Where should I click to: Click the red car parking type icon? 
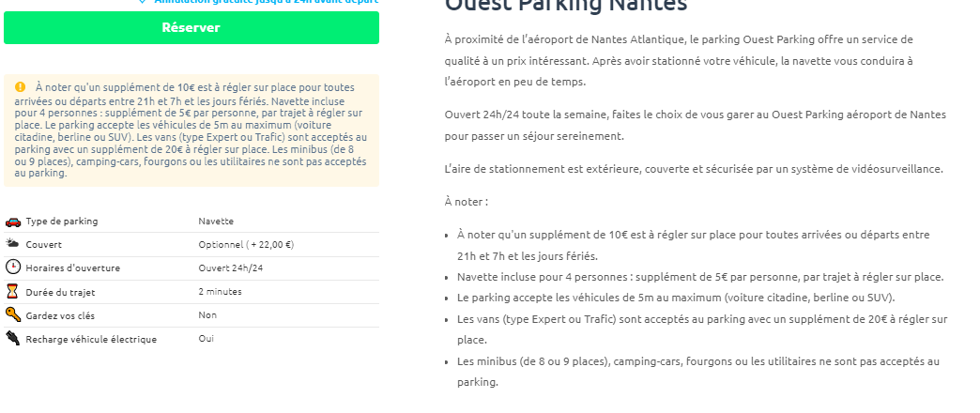[13, 222]
